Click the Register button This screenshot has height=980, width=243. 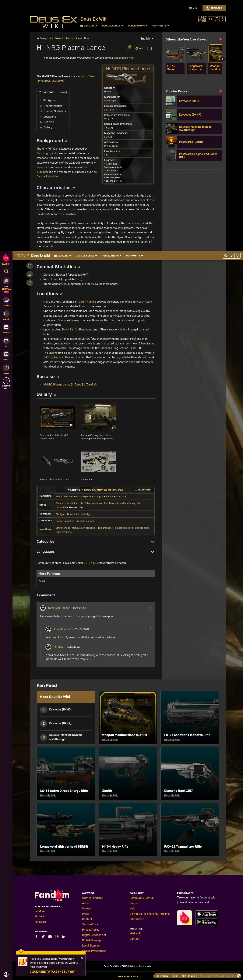(214, 8)
